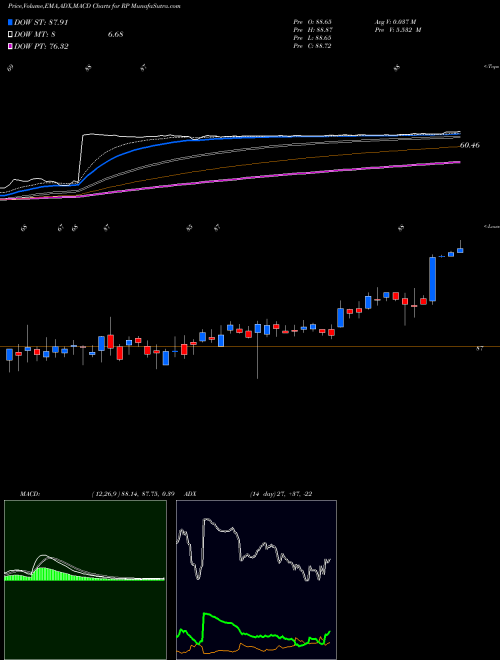The height and width of the screenshot is (660, 500).
Task: Select the chart title mentioning MunafaSutra.com
Action: 96,6
